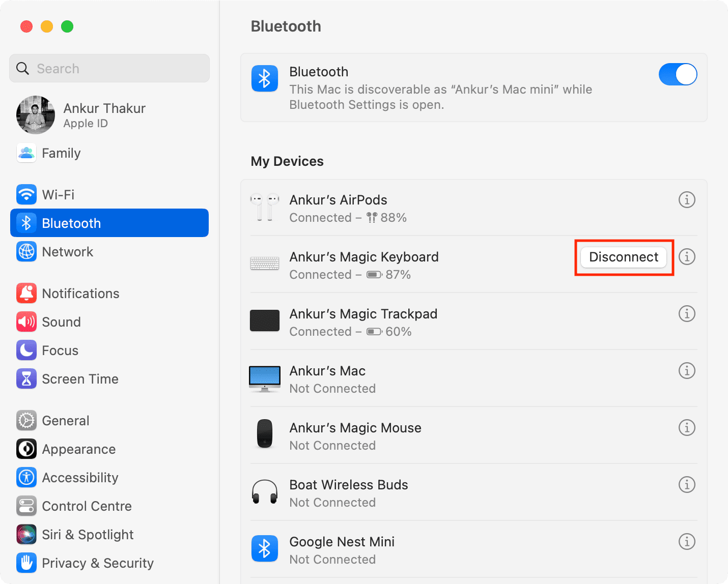This screenshot has height=584, width=728.
Task: Click the Siri & Spotlight icon
Action: (26, 535)
